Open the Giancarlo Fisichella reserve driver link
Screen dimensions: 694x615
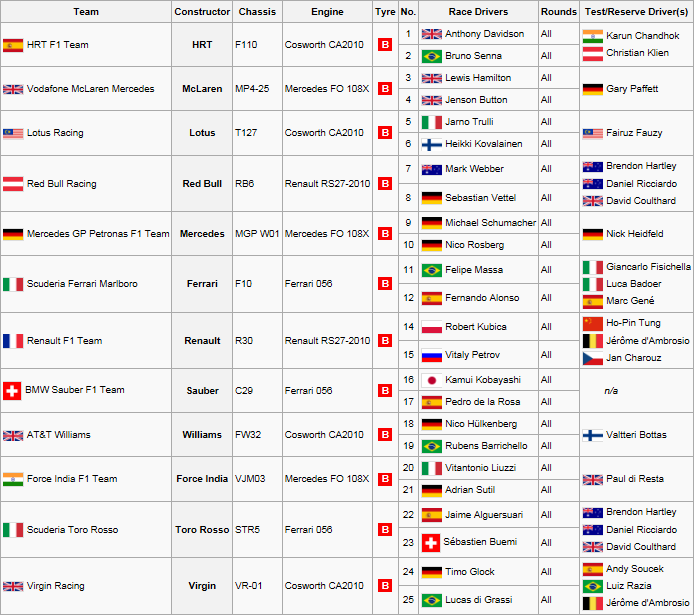coord(648,267)
